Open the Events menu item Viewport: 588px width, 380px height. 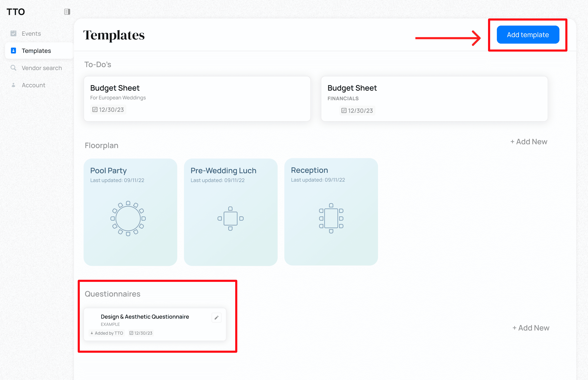(31, 34)
